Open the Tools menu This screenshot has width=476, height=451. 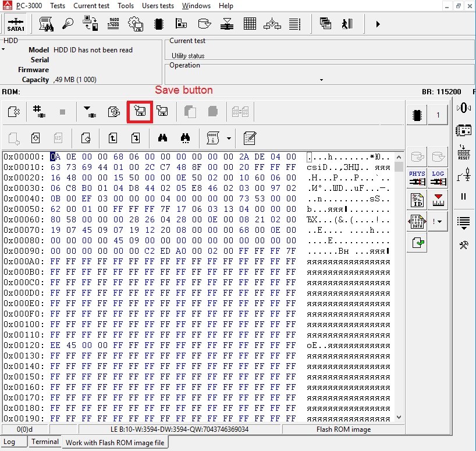(x=126, y=6)
